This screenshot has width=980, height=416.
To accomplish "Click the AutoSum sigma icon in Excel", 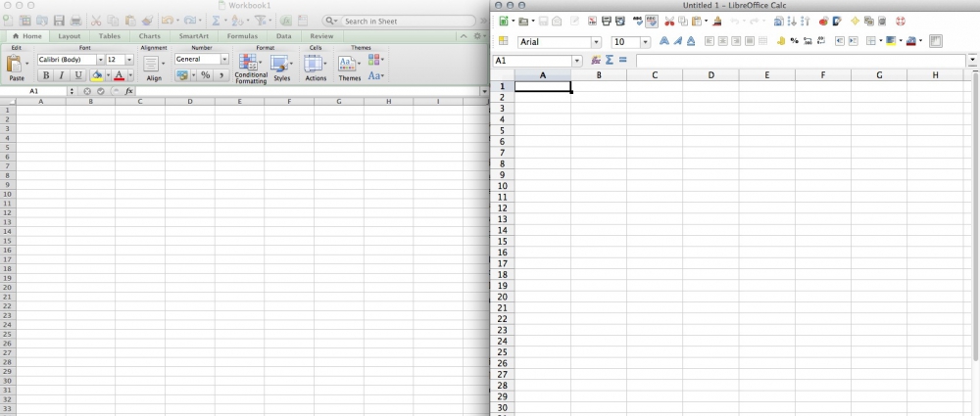I will (217, 21).
